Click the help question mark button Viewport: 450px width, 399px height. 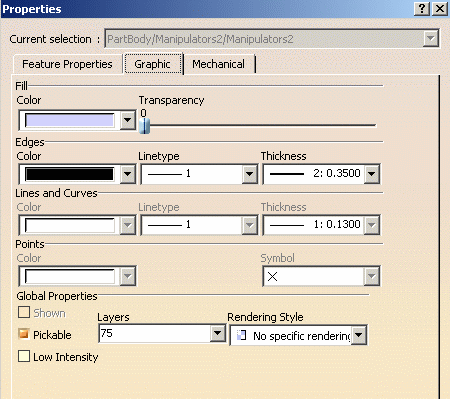tap(422, 9)
